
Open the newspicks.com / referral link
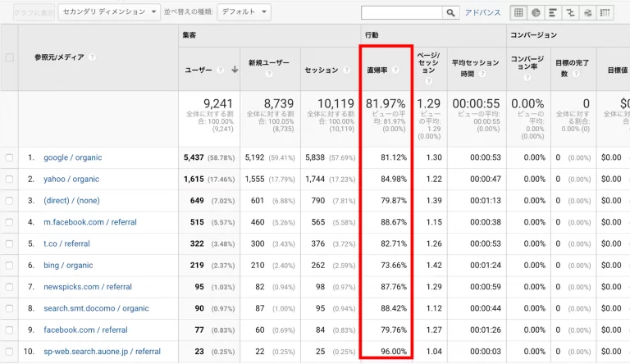(x=88, y=287)
